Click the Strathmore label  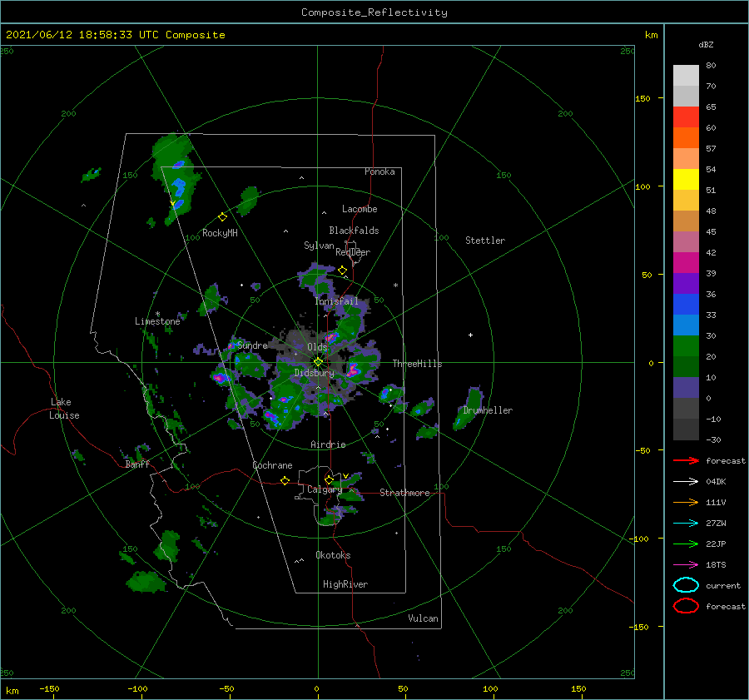click(404, 493)
